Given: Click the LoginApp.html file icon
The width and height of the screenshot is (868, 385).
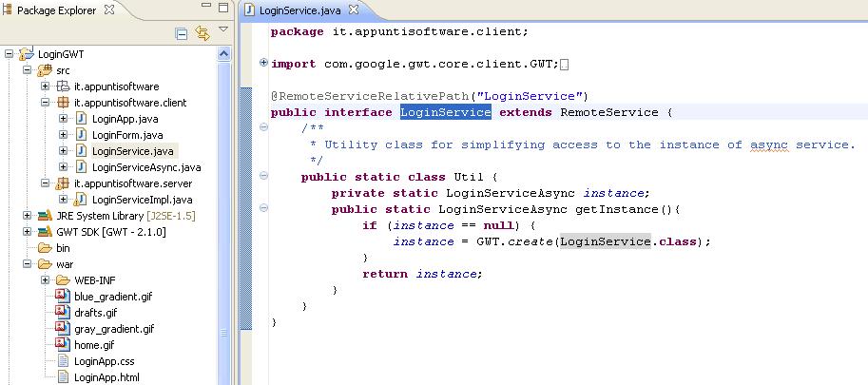Looking at the screenshot, I should point(63,376).
